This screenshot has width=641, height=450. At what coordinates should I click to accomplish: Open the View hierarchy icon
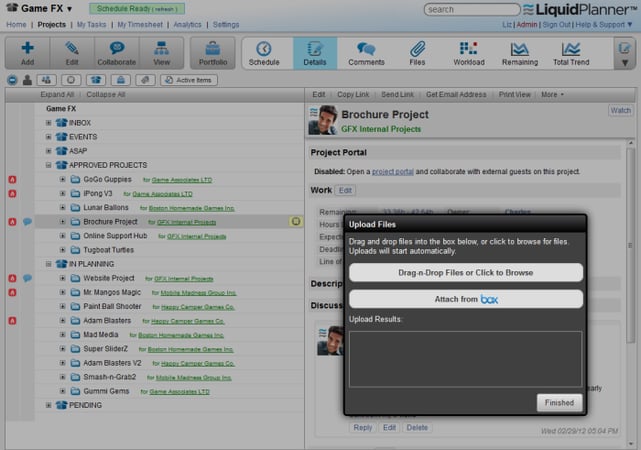click(161, 49)
